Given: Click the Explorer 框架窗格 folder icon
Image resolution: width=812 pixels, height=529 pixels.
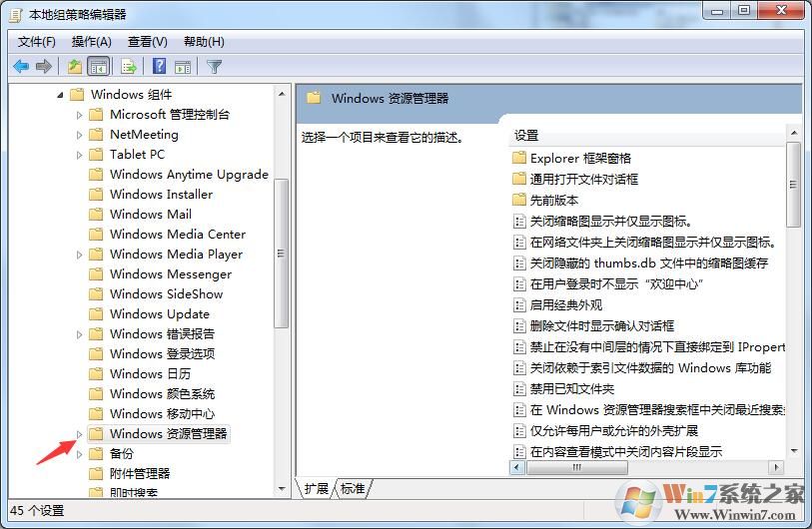Looking at the screenshot, I should pyautogui.click(x=519, y=158).
